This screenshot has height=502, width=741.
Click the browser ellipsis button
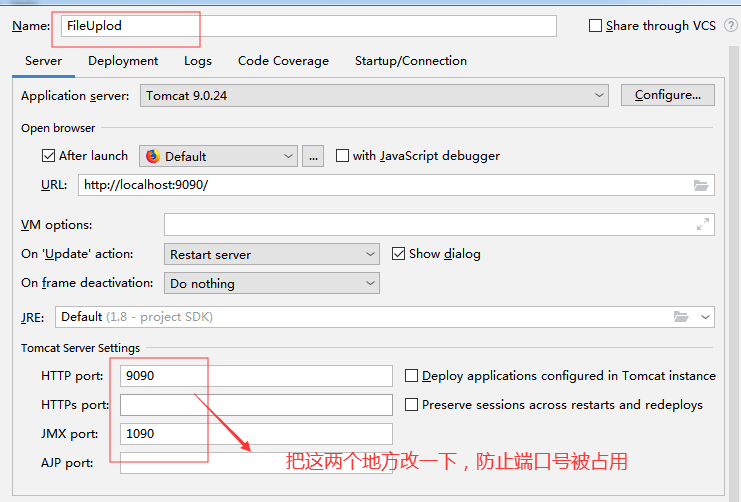[313, 156]
